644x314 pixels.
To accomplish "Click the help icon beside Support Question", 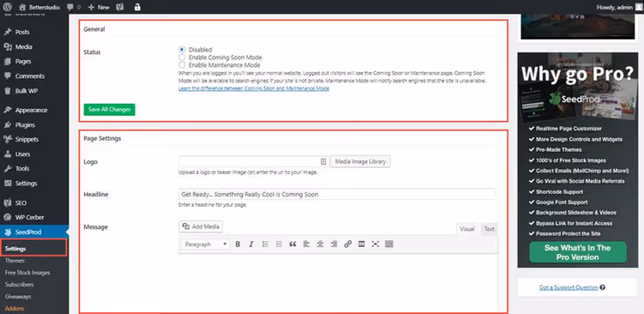I will 603,287.
